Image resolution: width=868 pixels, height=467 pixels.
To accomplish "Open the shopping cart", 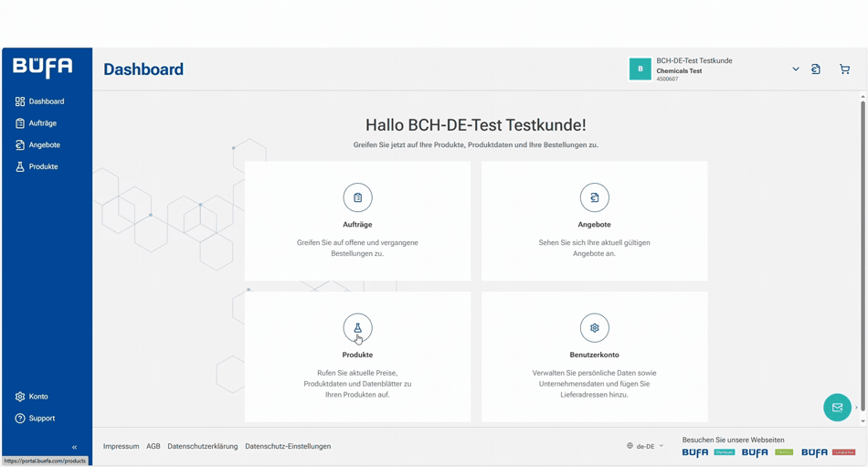I will point(844,69).
